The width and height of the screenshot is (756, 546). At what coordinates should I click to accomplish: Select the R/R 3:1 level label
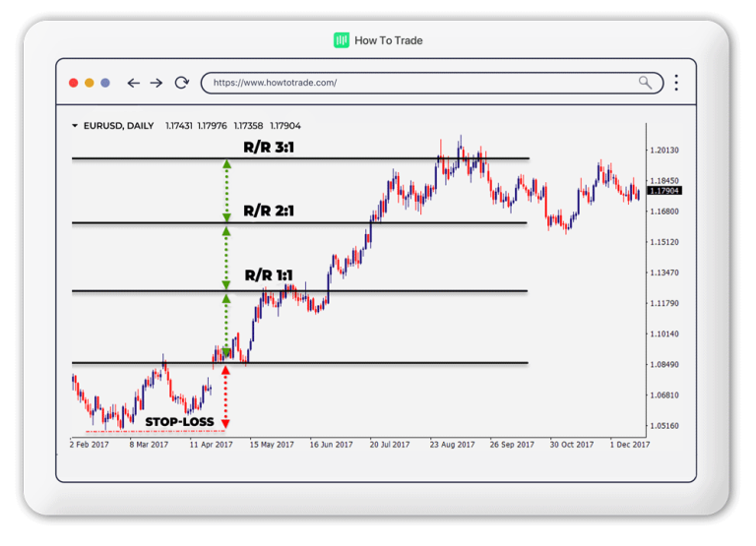point(269,147)
